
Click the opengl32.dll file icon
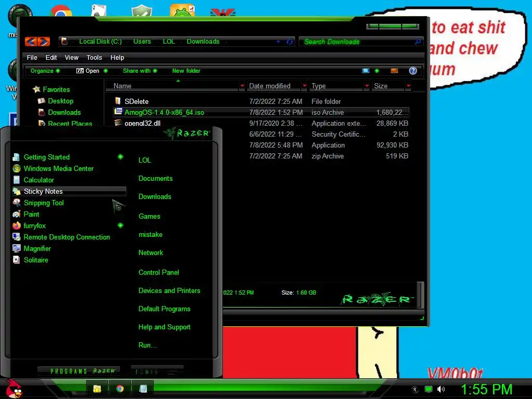(x=118, y=123)
